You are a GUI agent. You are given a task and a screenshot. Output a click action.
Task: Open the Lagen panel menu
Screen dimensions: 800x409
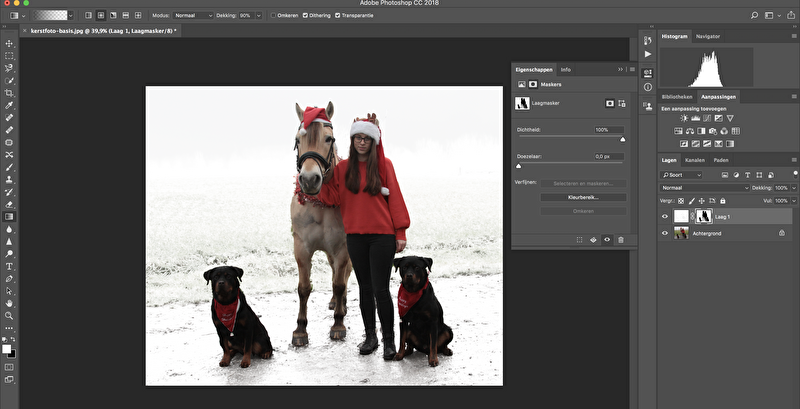pos(794,160)
